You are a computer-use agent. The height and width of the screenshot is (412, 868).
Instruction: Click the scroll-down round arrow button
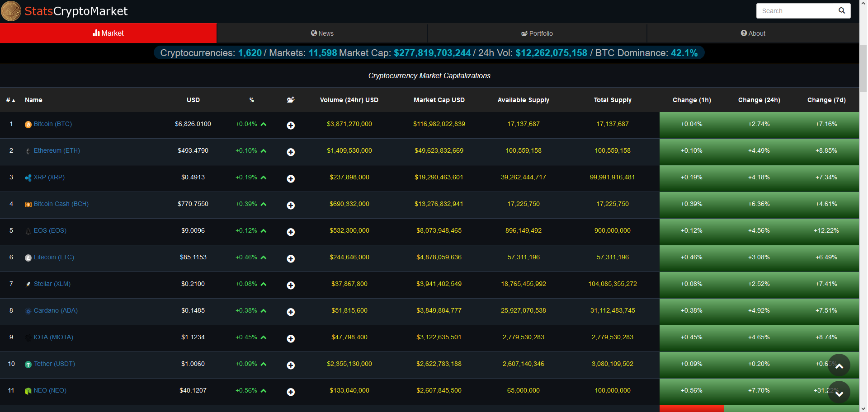(x=839, y=393)
